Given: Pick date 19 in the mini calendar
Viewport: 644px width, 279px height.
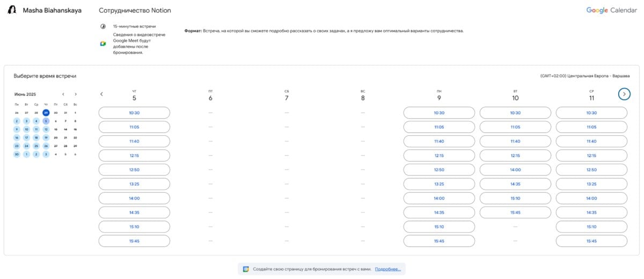Looking at the screenshot, I should [46, 137].
